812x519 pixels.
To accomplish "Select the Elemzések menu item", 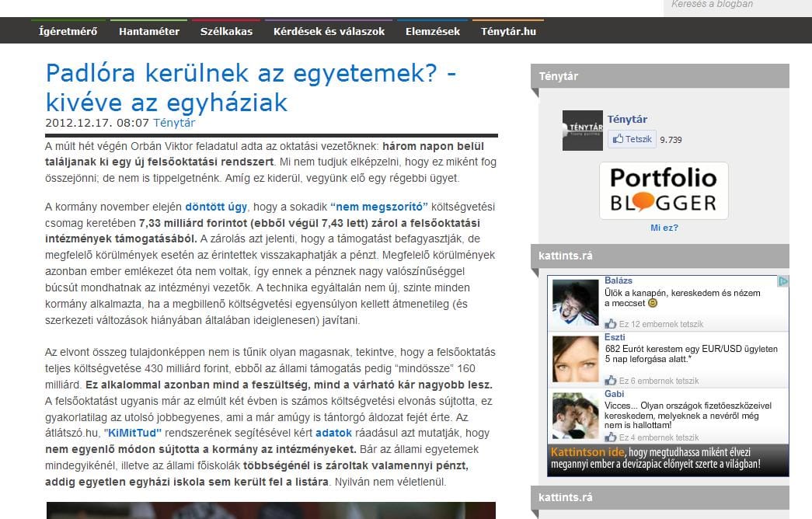I will tap(432, 32).
